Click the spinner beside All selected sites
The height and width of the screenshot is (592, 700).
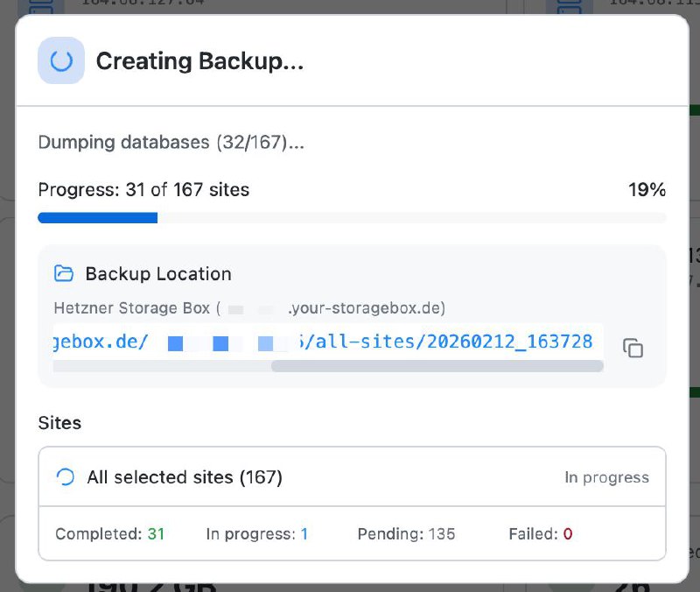click(x=65, y=477)
